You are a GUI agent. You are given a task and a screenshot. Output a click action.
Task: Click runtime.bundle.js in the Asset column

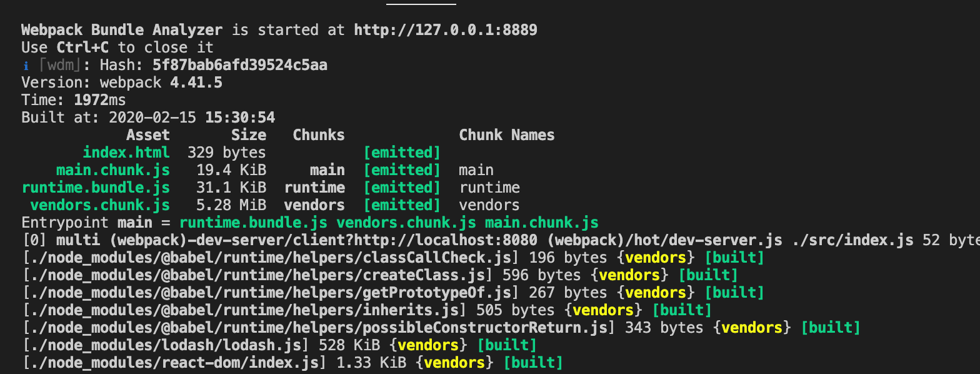96,188
